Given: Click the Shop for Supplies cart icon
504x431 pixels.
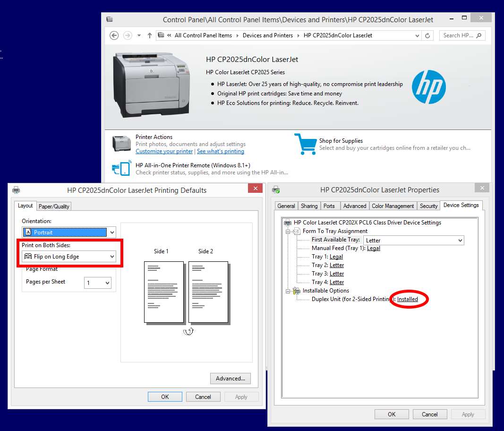Looking at the screenshot, I should [x=305, y=144].
